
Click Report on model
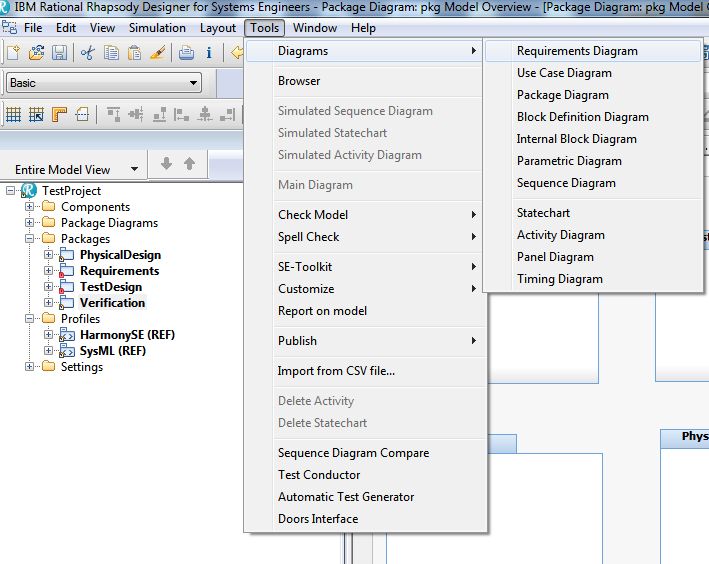pos(365,311)
